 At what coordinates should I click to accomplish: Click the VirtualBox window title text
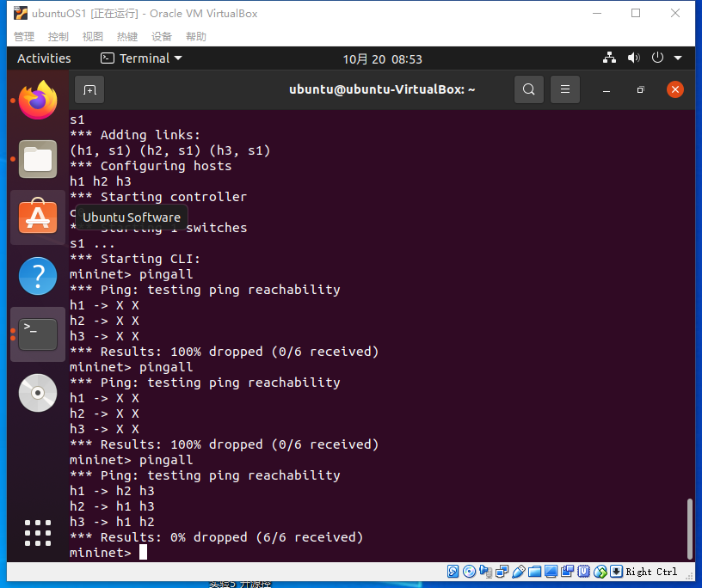tap(145, 14)
